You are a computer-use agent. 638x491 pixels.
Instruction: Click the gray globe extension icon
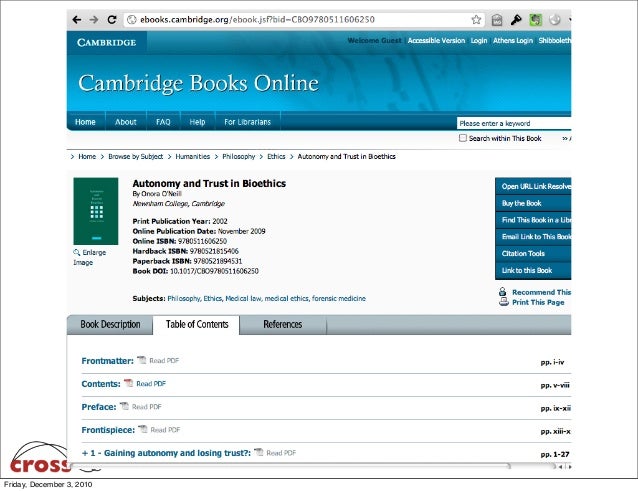pyautogui.click(x=555, y=20)
